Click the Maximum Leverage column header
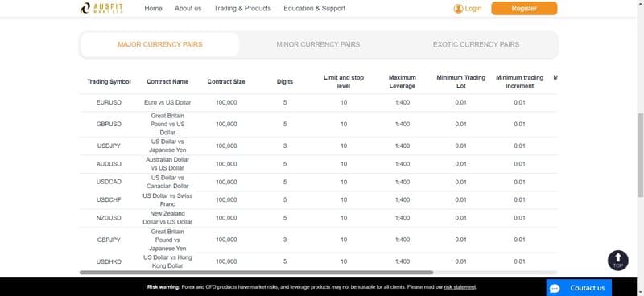This screenshot has height=296, width=644. coord(402,82)
